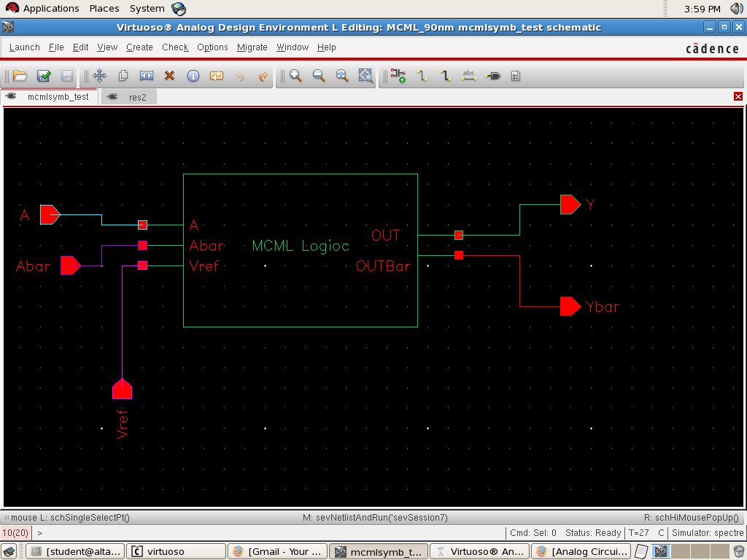Select the Ybar output pin symbol
Screen dimensions: 747x560
(570, 307)
